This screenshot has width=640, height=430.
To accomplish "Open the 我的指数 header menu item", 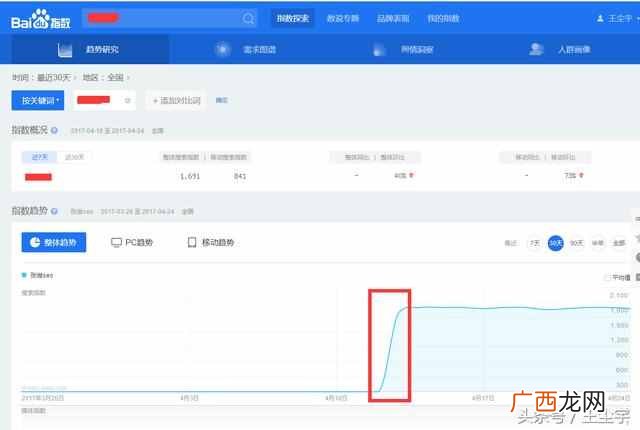I will 443,18.
